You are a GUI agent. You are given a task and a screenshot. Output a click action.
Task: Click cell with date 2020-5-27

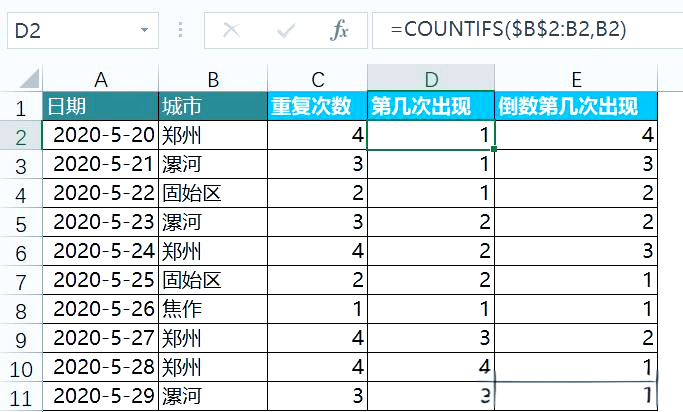coord(101,338)
